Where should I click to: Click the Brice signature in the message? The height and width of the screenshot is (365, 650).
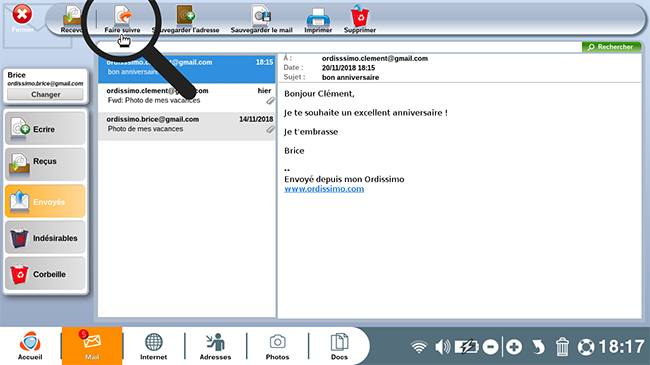(x=294, y=151)
